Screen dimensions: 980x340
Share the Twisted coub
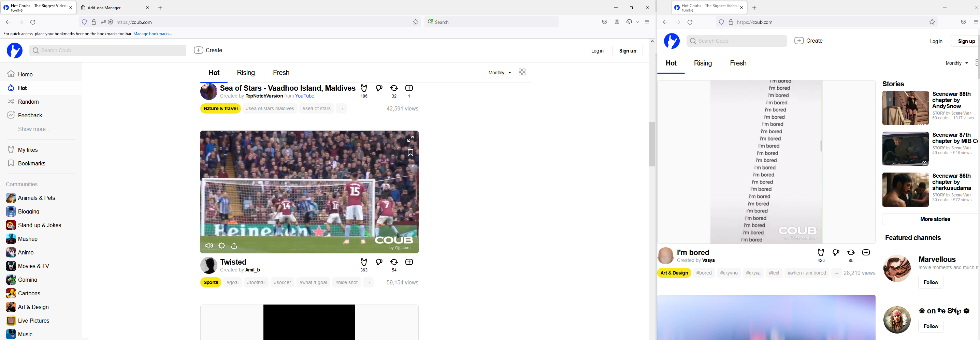234,245
